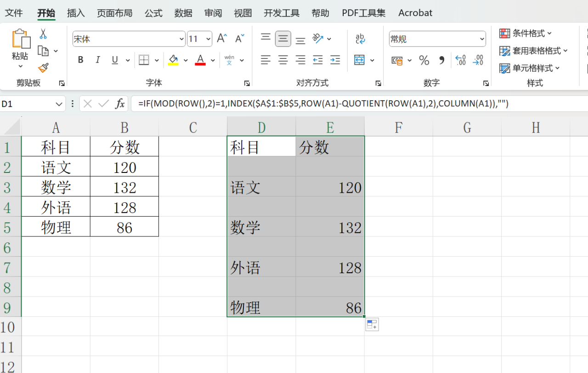Apply yellow fill color

pyautogui.click(x=173, y=60)
